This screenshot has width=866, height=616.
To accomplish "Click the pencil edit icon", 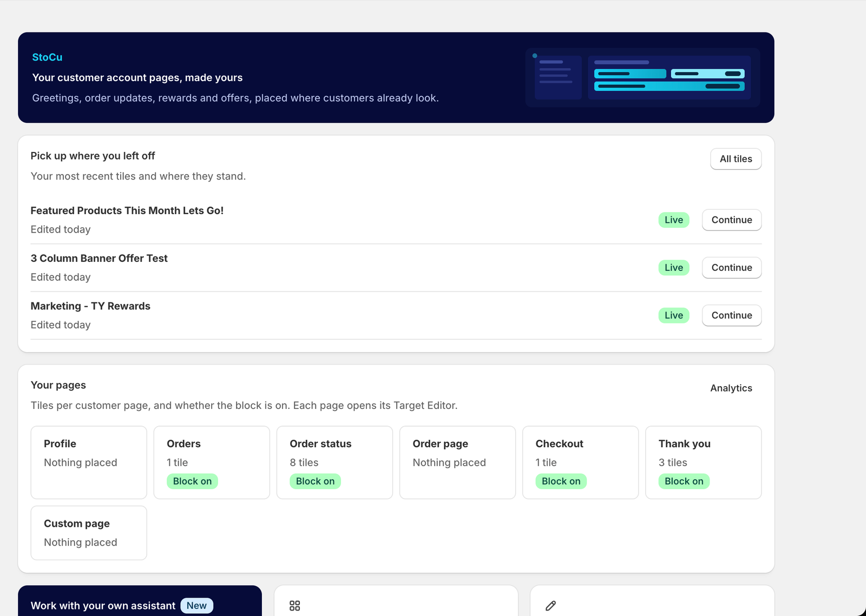I will click(x=550, y=606).
